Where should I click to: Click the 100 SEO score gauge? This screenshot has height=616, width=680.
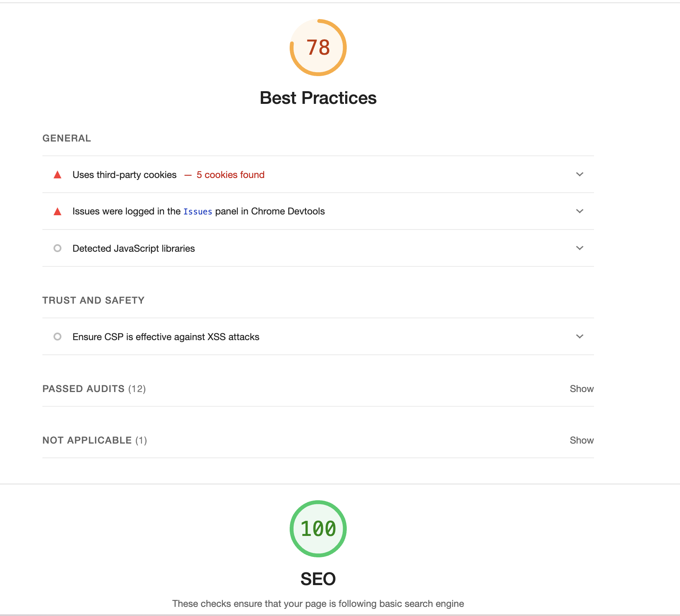pos(318,529)
